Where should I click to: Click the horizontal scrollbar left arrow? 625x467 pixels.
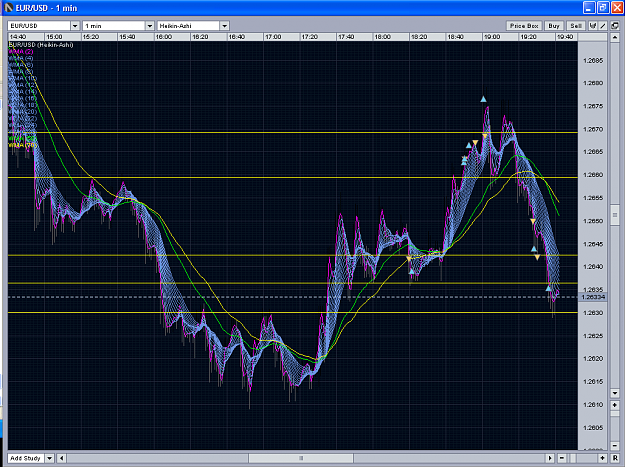click(61, 458)
